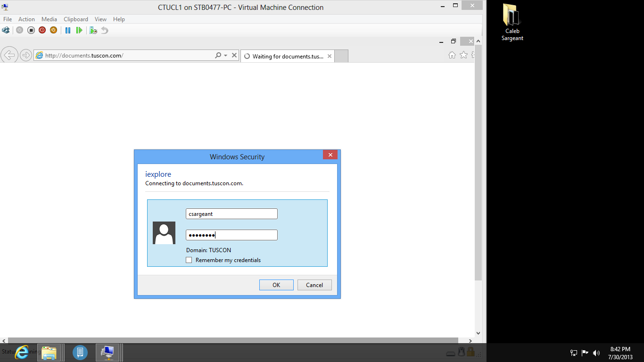
Task: Click Internet Explorer icon in VM taskbar
Action: (22, 352)
